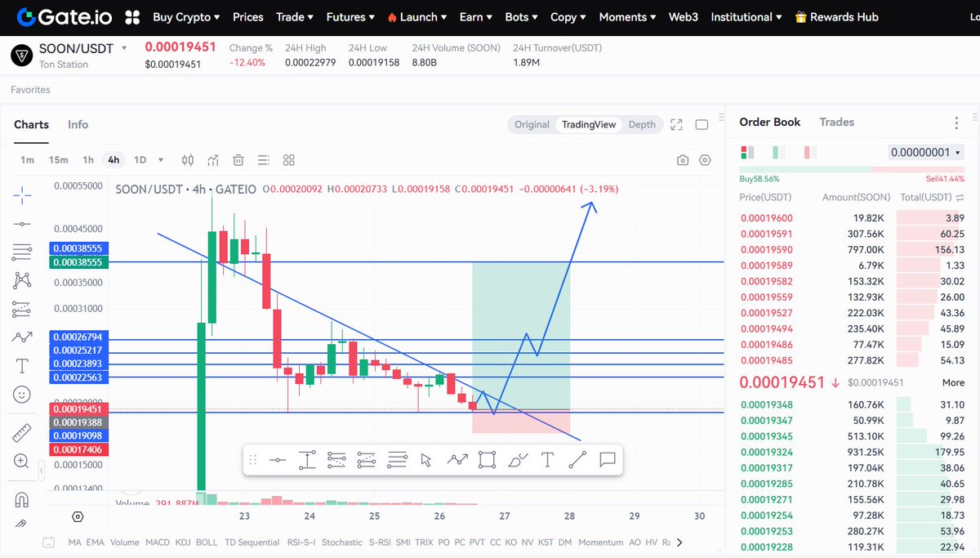The height and width of the screenshot is (558, 980).
Task: Click the sell order priced 0.00019600
Action: pyautogui.click(x=852, y=218)
